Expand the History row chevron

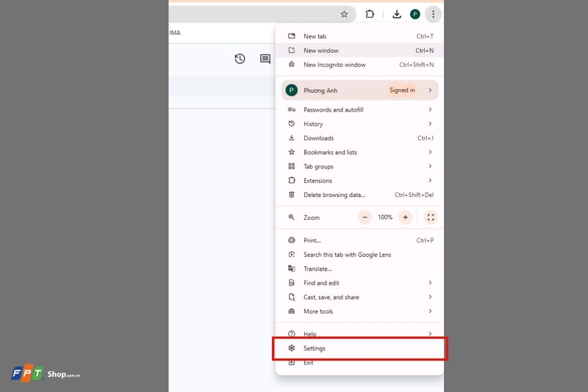point(430,124)
